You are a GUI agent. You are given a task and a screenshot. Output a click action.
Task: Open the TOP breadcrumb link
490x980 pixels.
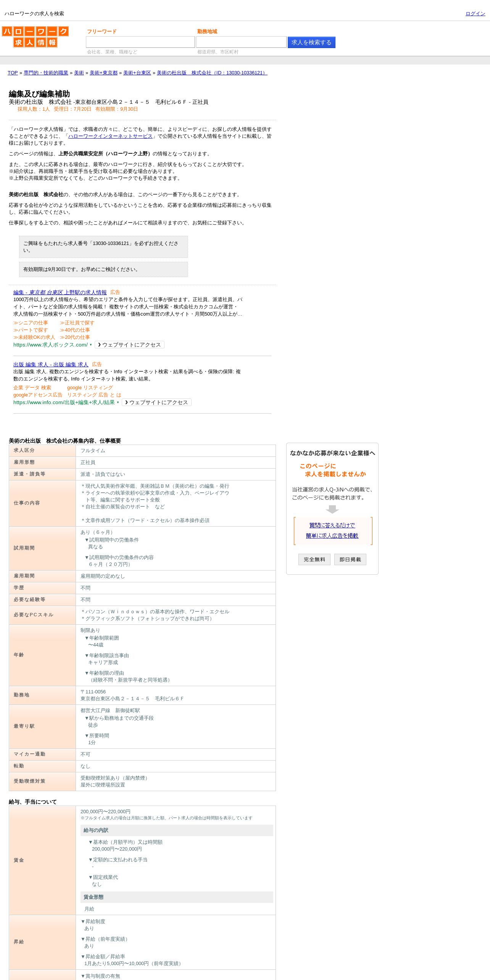point(13,73)
